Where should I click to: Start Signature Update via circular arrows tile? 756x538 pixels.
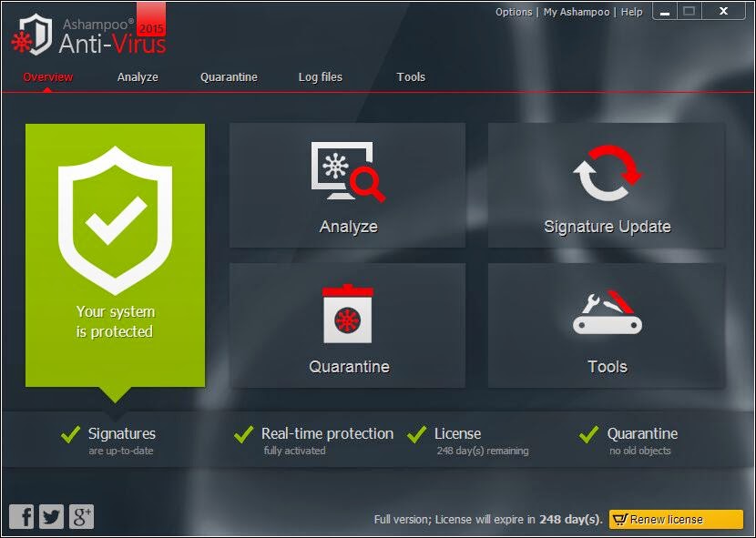coord(606,185)
